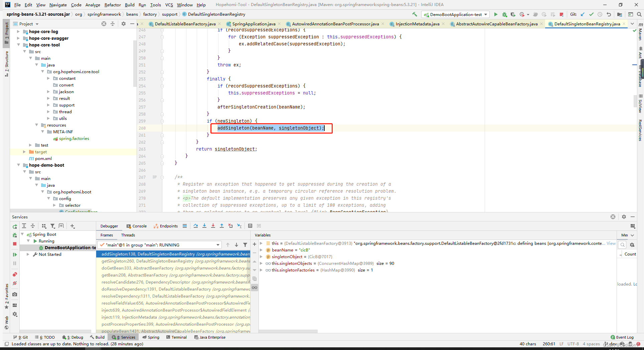Open Event Log button
This screenshot has width=644, height=350.
pos(622,337)
